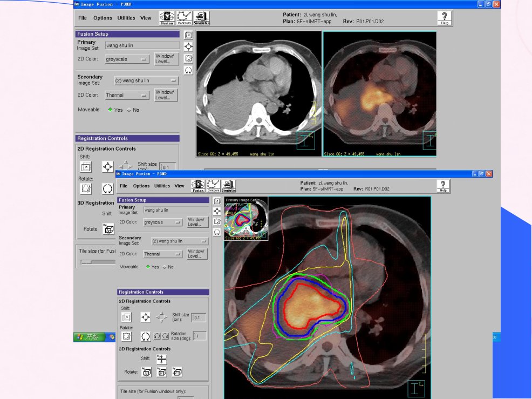532x399 pixels.
Task: Open Secondary Image Set dropdown in front window
Action: tap(179, 241)
